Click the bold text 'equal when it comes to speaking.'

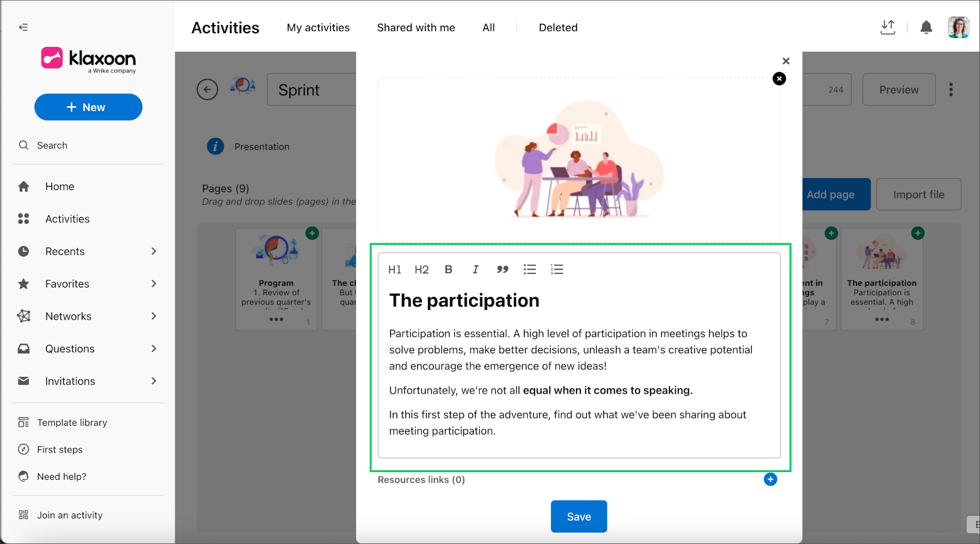[608, 390]
